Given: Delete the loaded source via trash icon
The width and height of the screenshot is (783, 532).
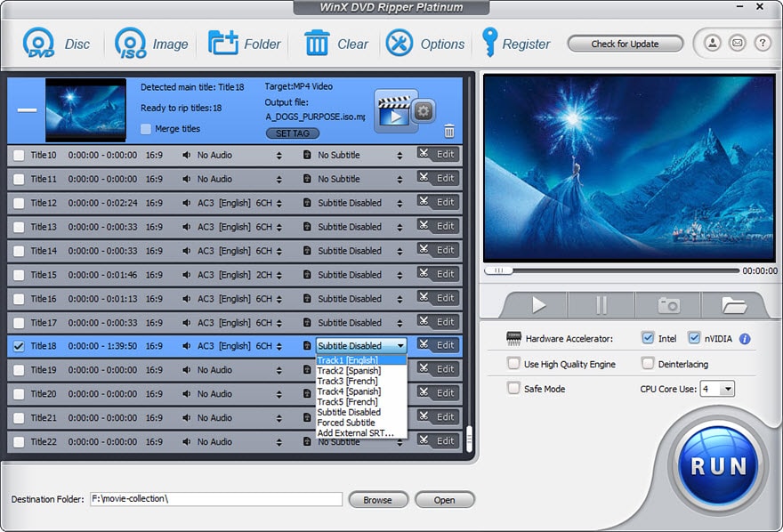Looking at the screenshot, I should (x=451, y=131).
